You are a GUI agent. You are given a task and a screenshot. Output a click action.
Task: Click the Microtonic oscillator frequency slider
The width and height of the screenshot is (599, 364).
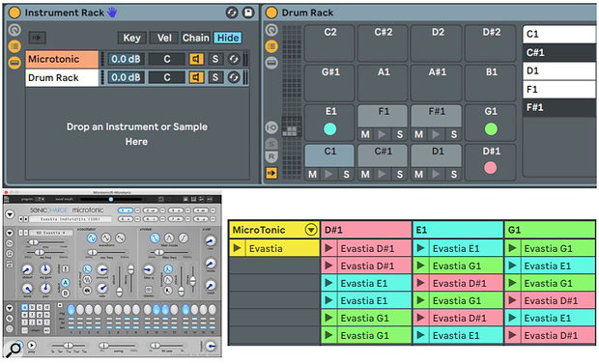106,252
